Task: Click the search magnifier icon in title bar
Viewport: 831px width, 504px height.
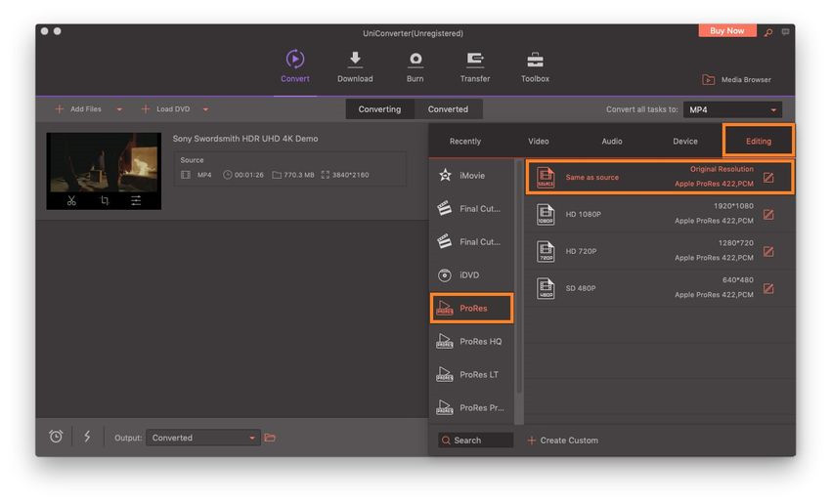Action: 767,32
